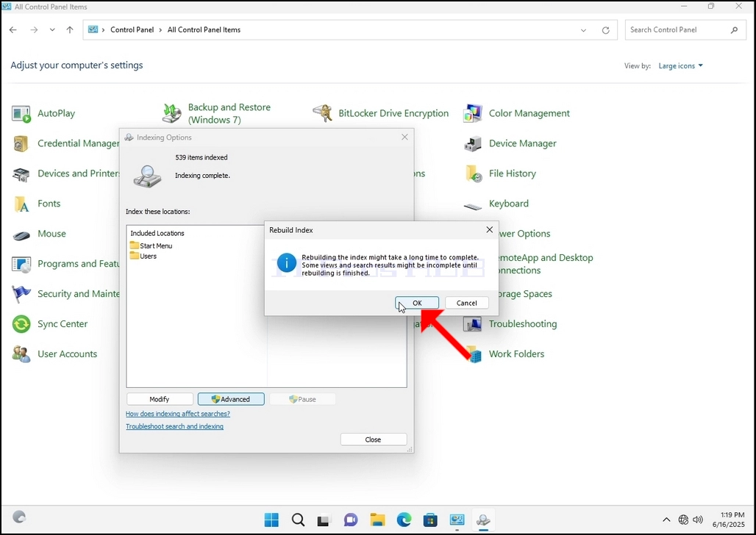Screen dimensions: 756x535
Task: Open recent locations dropdown next to Forward
Action: [52, 30]
